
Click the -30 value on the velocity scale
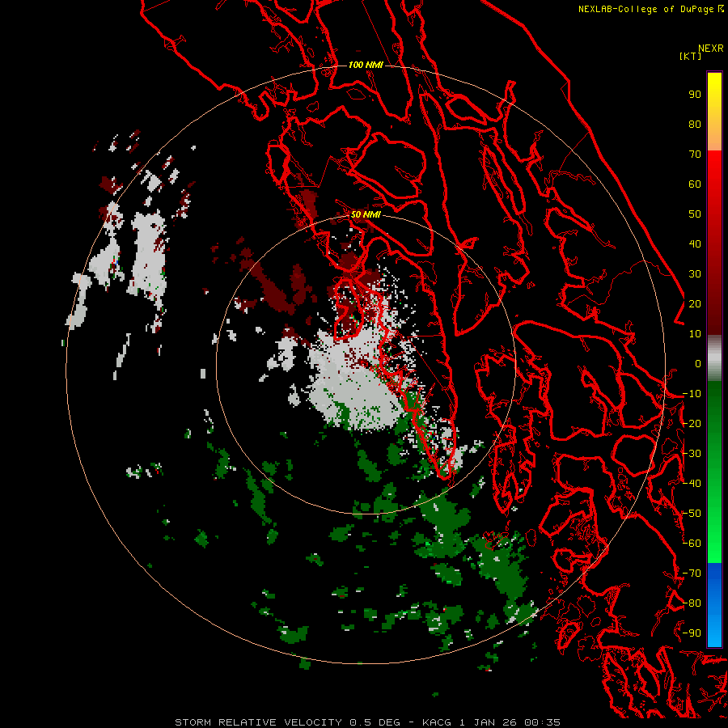pyautogui.click(x=692, y=454)
